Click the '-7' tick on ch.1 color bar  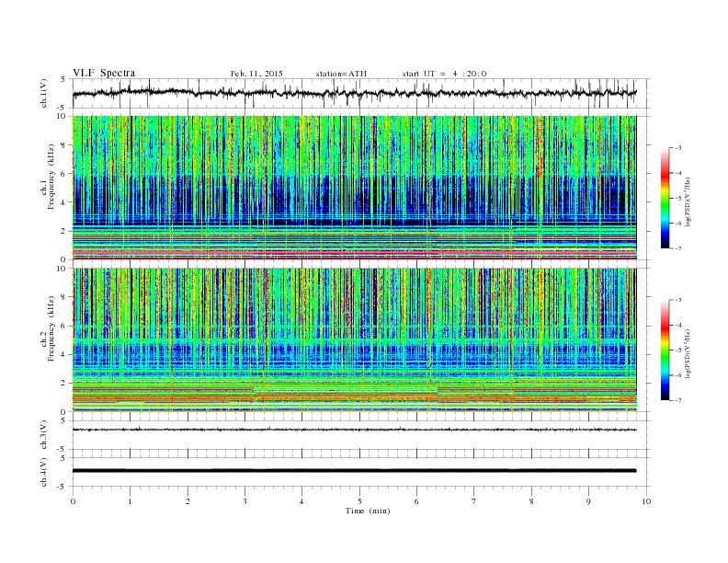coord(677,248)
